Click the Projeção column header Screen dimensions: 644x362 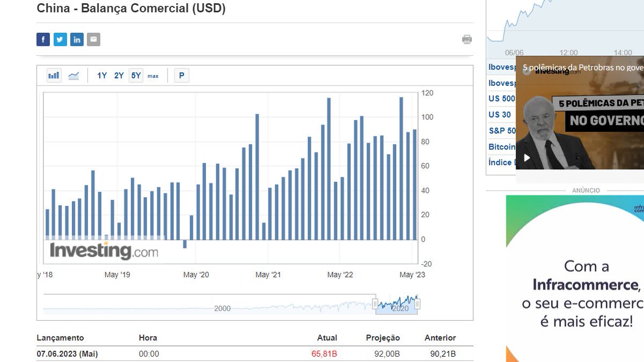click(x=383, y=338)
